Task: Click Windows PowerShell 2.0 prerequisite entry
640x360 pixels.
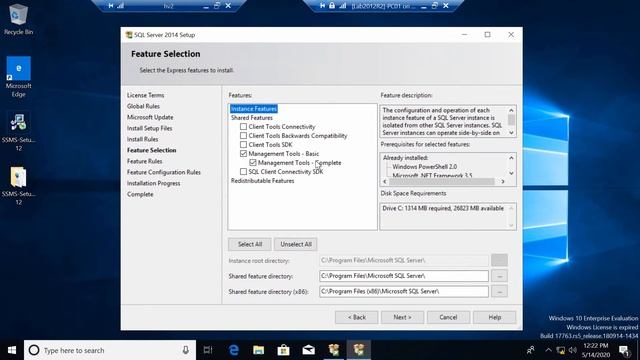Action: click(424, 167)
